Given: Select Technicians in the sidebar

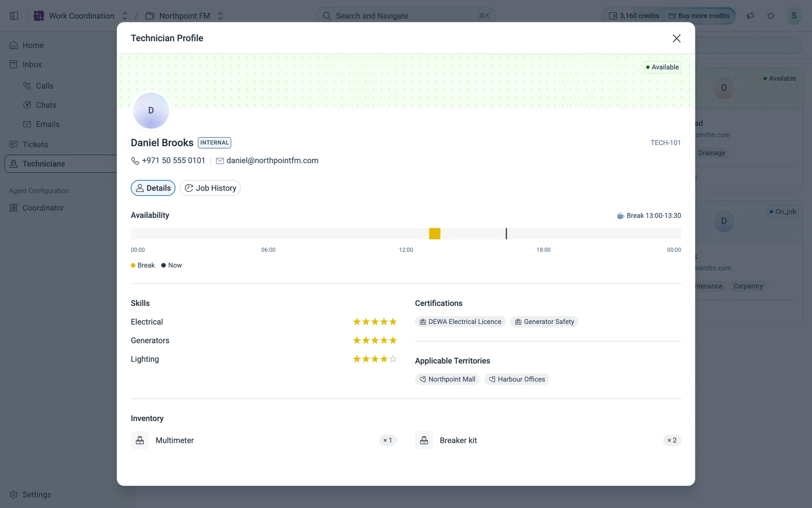Looking at the screenshot, I should [x=61, y=164].
